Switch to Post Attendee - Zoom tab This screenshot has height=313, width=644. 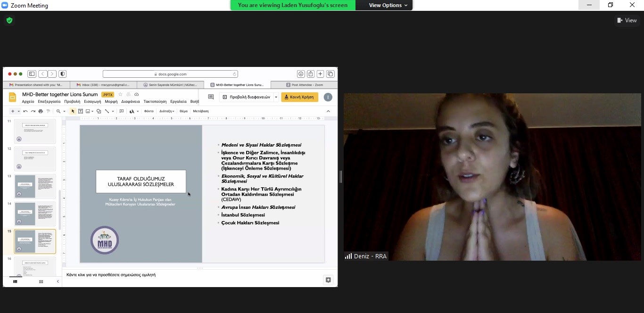click(304, 85)
